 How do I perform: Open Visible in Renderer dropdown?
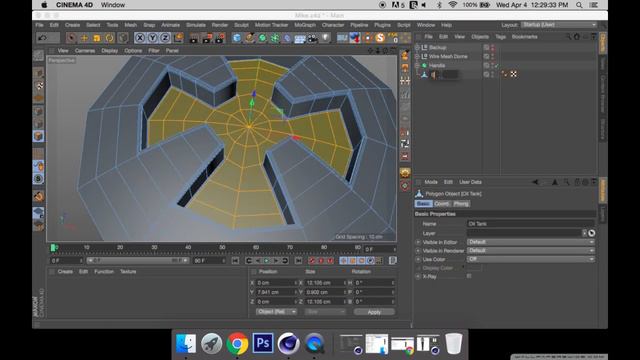click(x=530, y=251)
